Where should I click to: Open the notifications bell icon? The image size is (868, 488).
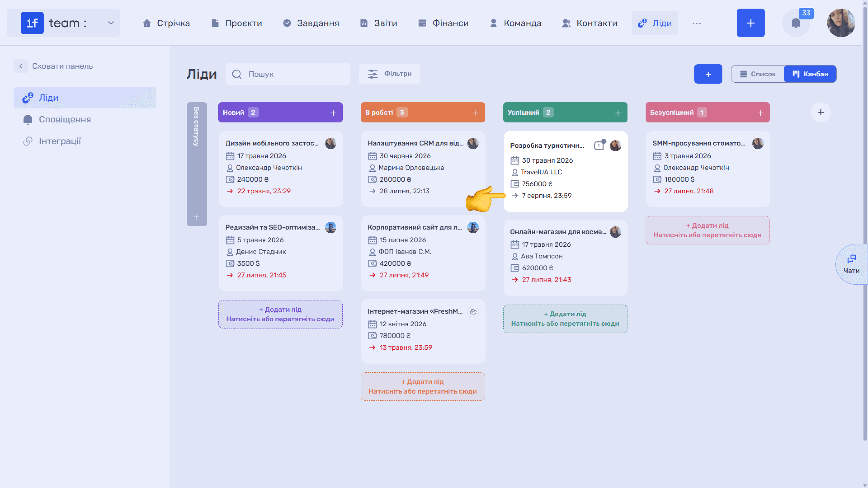pyautogui.click(x=796, y=23)
